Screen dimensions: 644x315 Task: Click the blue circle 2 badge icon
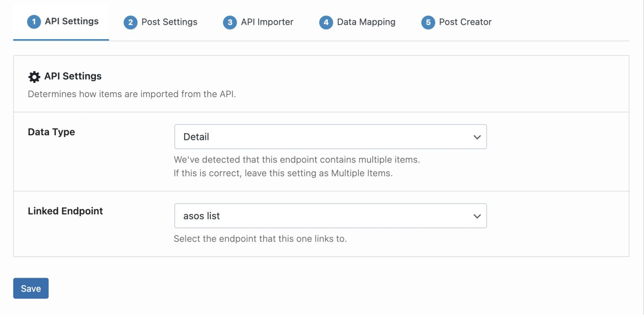[130, 22]
